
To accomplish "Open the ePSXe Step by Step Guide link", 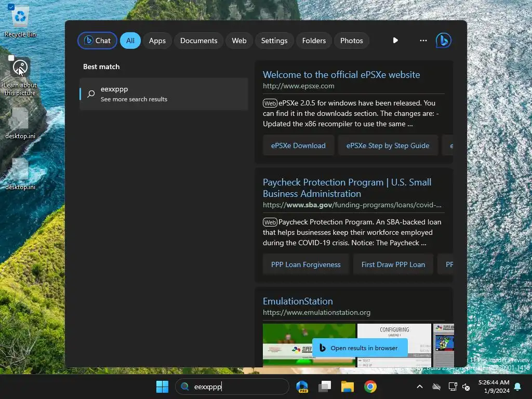I will (388, 145).
